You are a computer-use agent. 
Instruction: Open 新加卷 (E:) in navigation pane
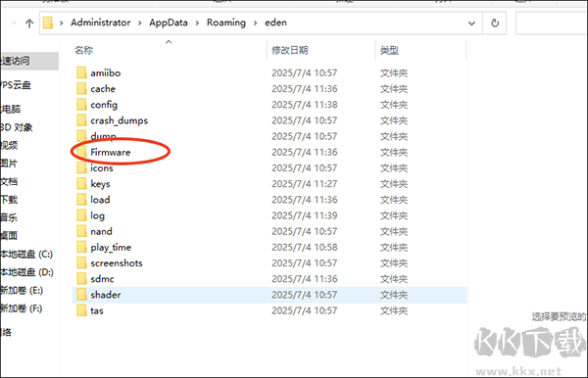click(x=22, y=290)
